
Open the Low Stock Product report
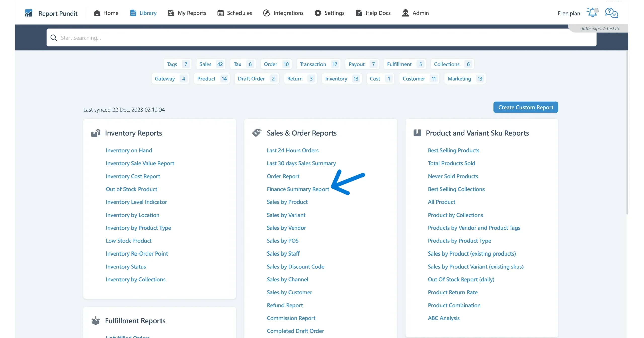tap(129, 241)
